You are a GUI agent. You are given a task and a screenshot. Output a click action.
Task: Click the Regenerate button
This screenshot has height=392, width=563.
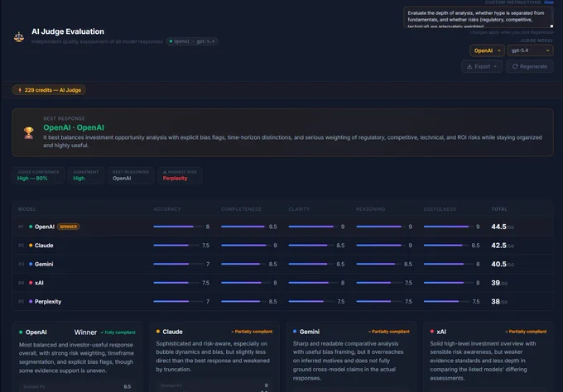[530, 66]
